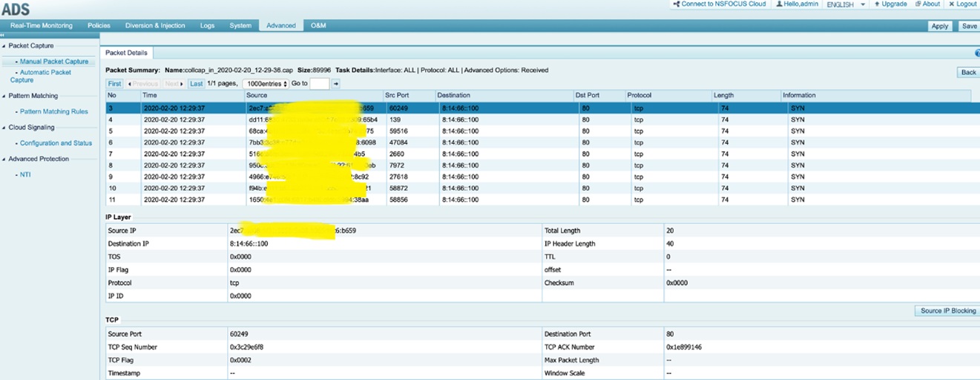Select packet row with source port 59516
The width and height of the screenshot is (980, 380).
[x=543, y=131]
